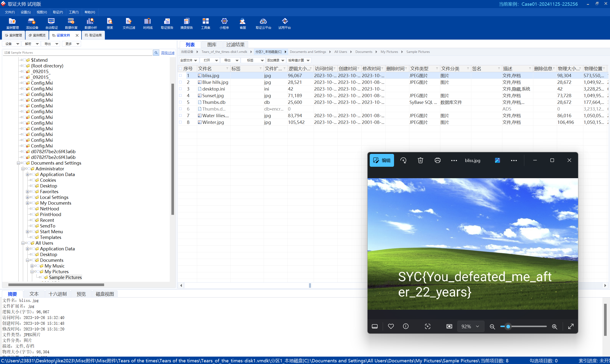The image size is (610, 364).
Task: Open the 案例管理 toolbar tool
Action: pyautogui.click(x=12, y=24)
